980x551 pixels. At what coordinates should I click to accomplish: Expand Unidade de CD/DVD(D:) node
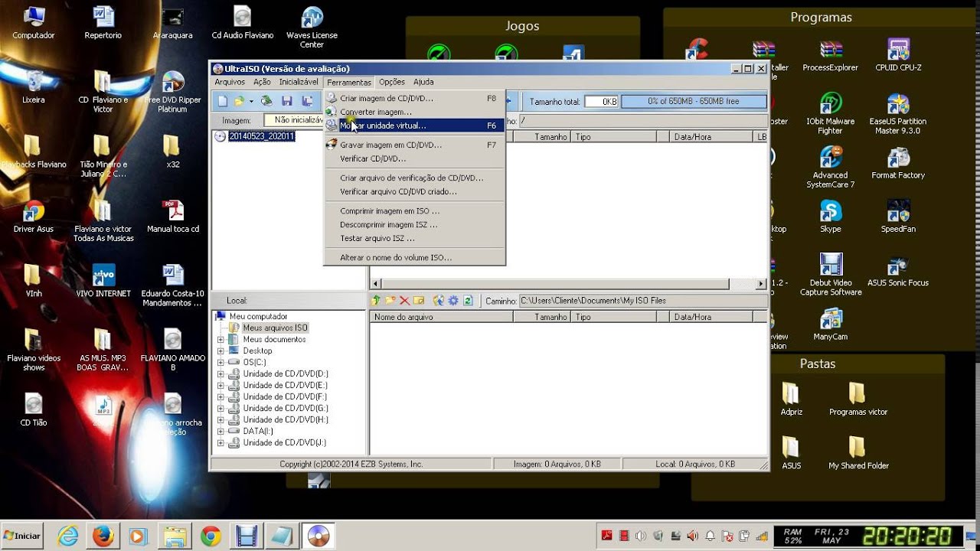[x=221, y=373]
